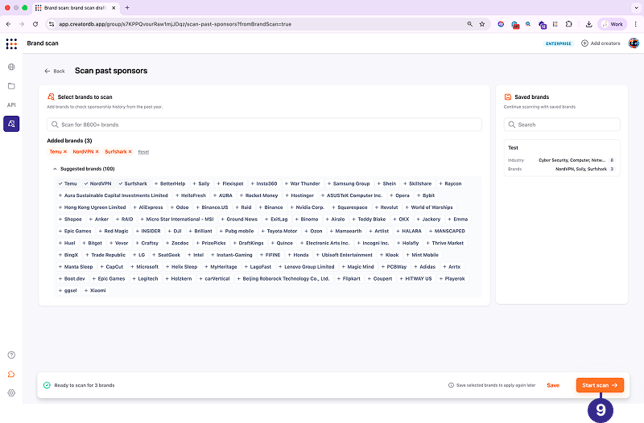Click the user avatar at the top right
This screenshot has width=644, height=423.
point(633,43)
